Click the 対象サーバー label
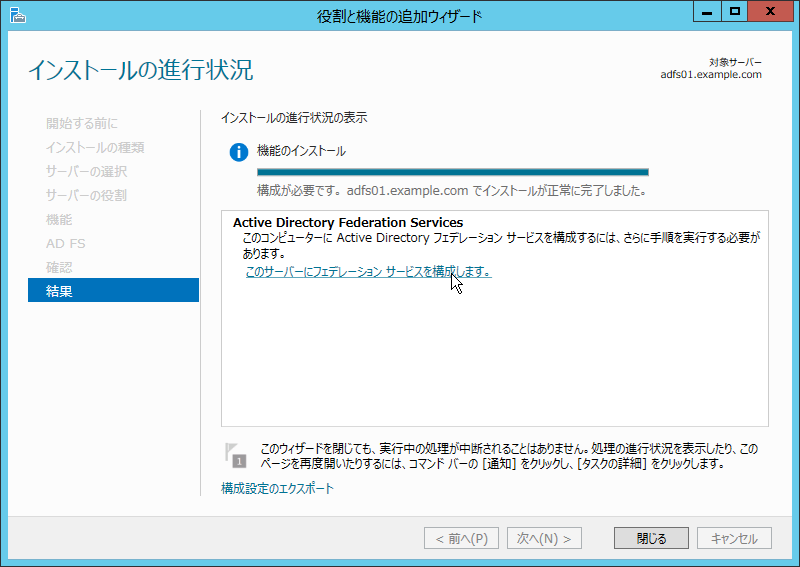This screenshot has width=800, height=567. click(x=735, y=62)
